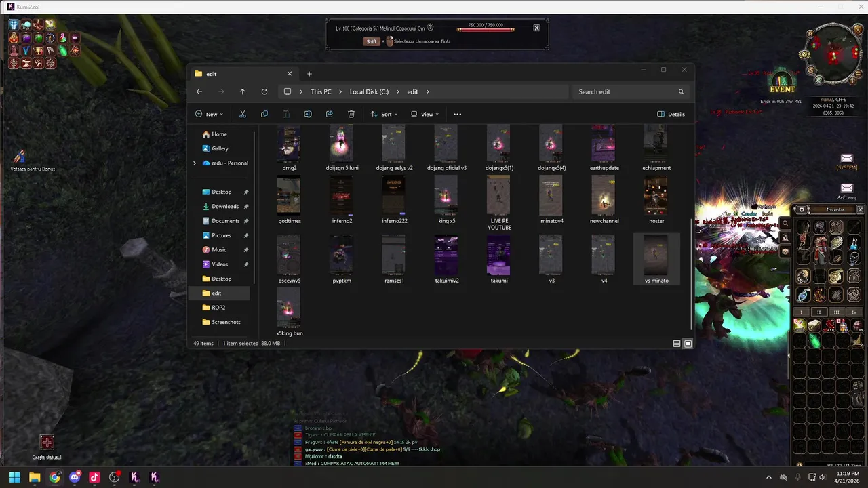The image size is (868, 488).
Task: Close the target monster health window
Action: 536,28
